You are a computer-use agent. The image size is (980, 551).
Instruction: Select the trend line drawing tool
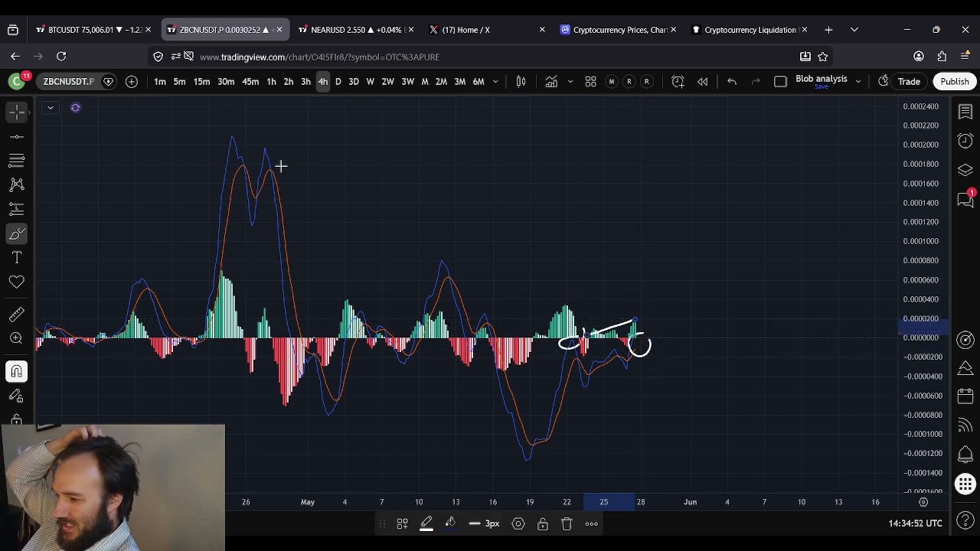pyautogui.click(x=16, y=136)
